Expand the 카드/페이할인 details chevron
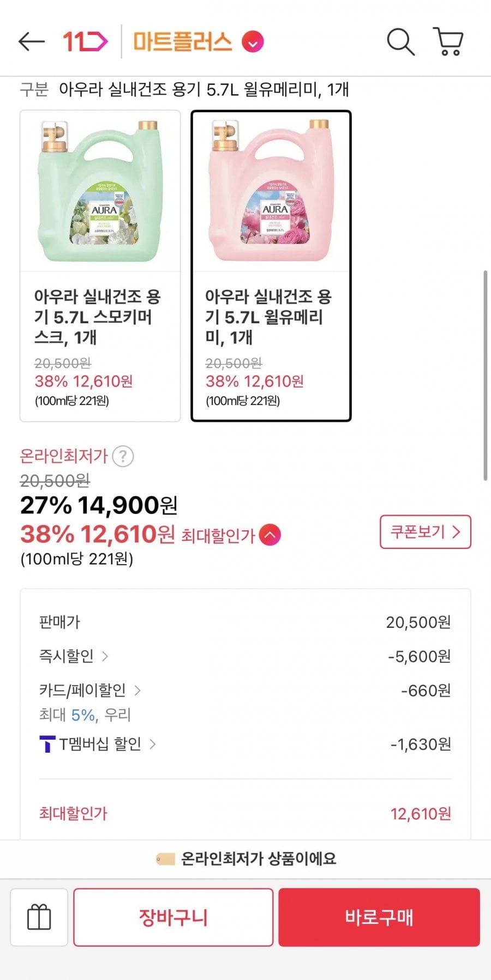Screen dimensions: 491x980 point(137,691)
